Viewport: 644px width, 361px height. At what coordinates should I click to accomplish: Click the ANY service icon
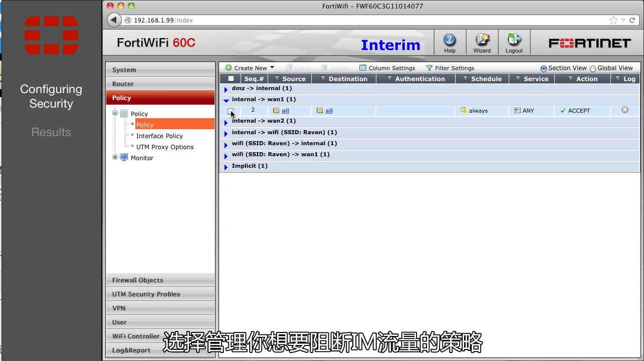(517, 111)
